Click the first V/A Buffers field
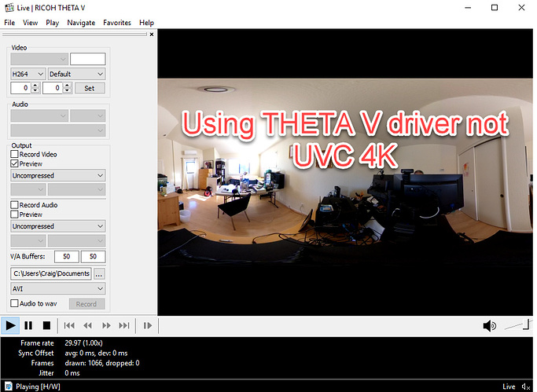This screenshot has width=537, height=392. (x=67, y=257)
